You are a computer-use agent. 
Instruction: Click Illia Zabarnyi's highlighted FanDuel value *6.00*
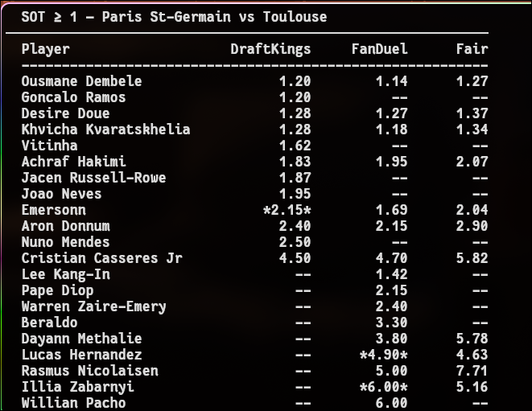[x=384, y=387]
